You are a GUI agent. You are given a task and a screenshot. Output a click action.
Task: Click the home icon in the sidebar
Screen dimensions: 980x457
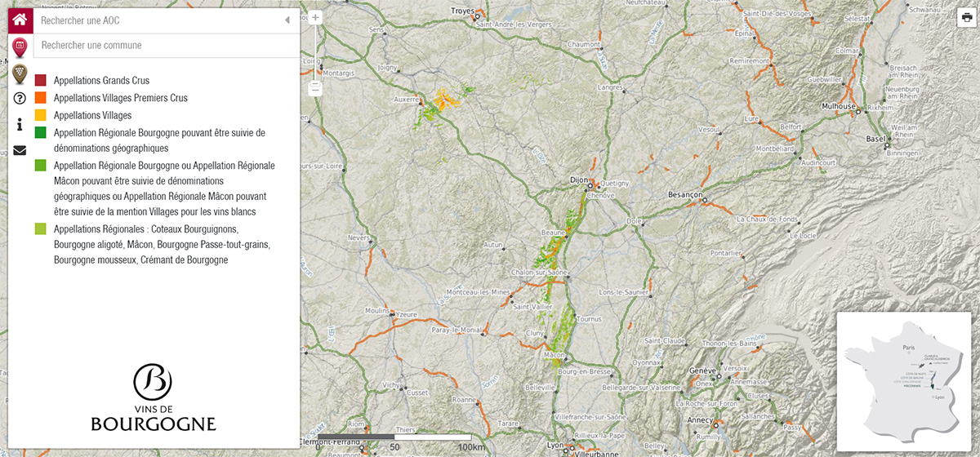click(x=20, y=20)
